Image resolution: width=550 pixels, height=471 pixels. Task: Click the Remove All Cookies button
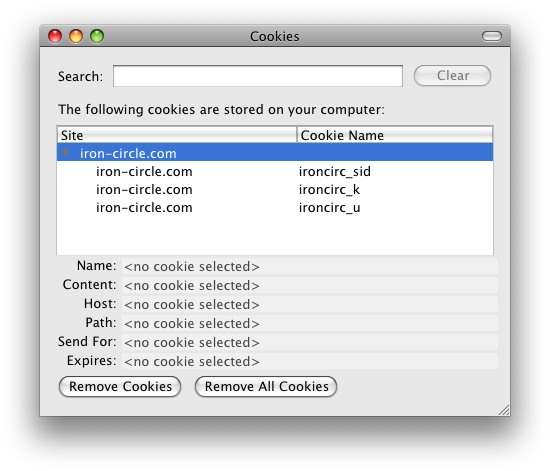pos(266,386)
